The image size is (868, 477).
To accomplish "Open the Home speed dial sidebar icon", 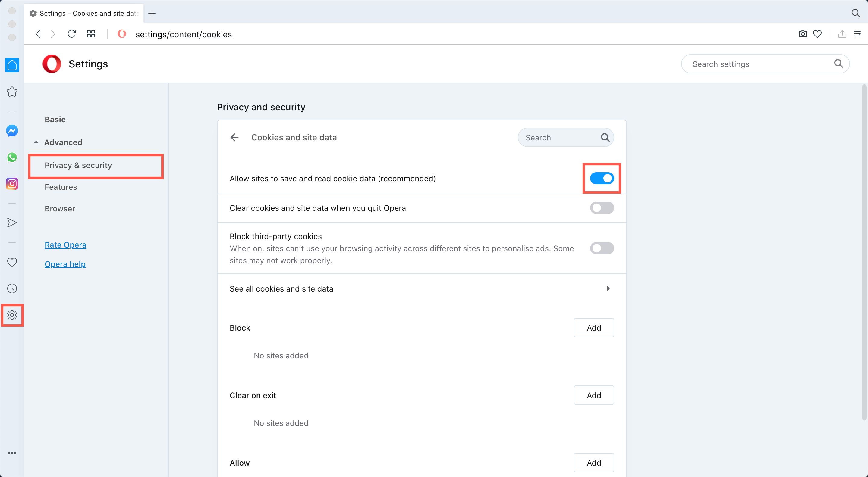I will [12, 65].
